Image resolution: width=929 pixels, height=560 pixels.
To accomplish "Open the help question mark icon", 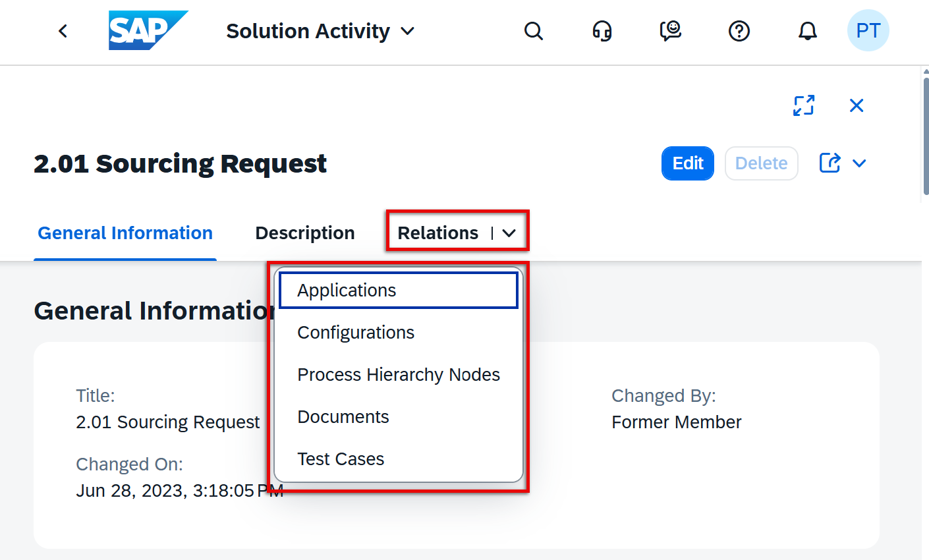I will (x=739, y=31).
